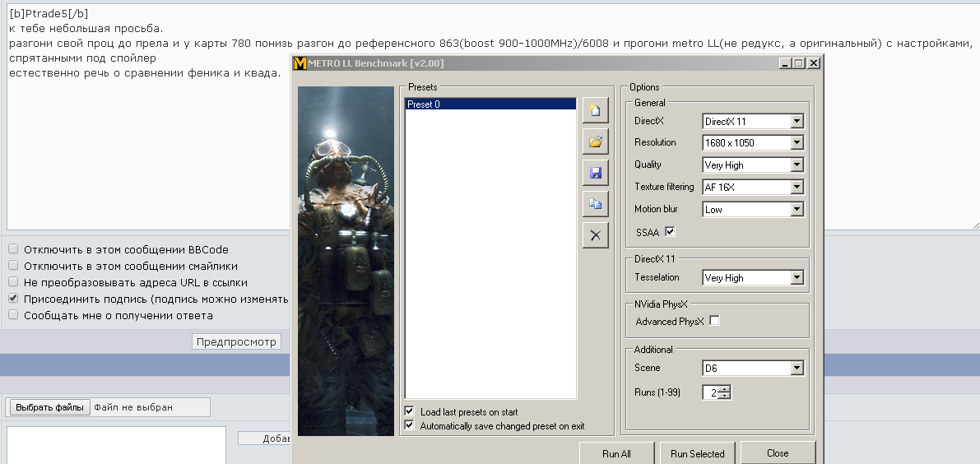Click the partially hidden 'Добав' button
Viewport: 980px width, 464px height.
tap(265, 438)
